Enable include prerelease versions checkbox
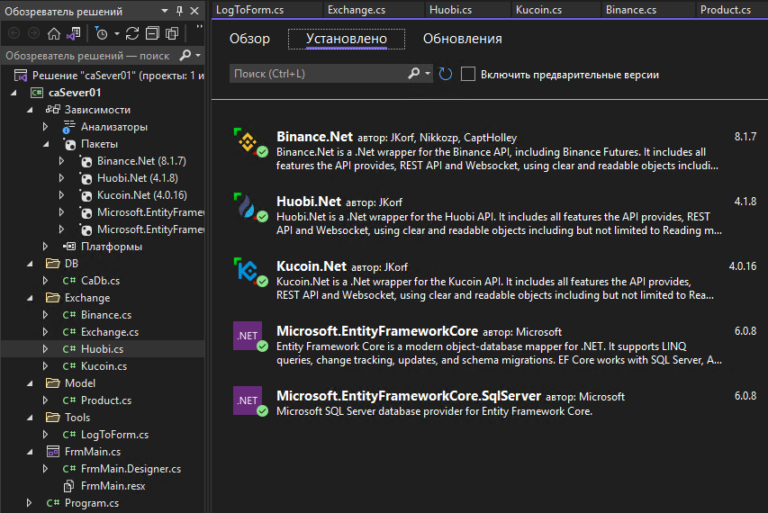The width and height of the screenshot is (768, 513). point(468,74)
